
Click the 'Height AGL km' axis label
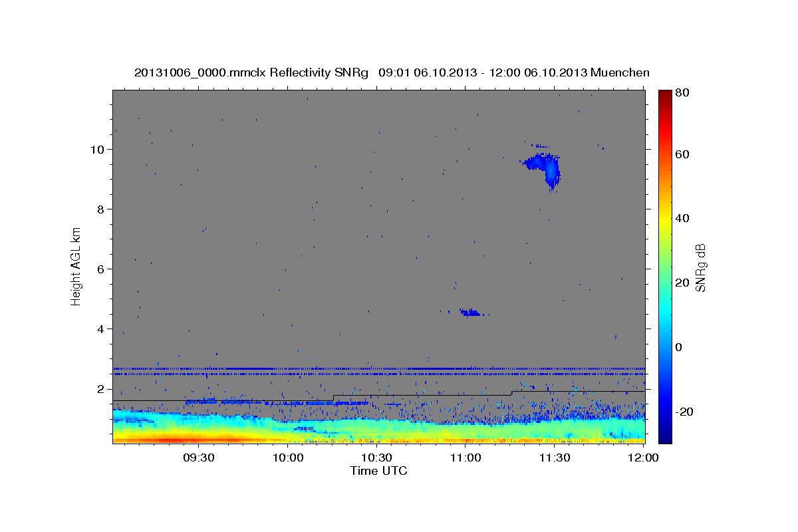pos(76,265)
